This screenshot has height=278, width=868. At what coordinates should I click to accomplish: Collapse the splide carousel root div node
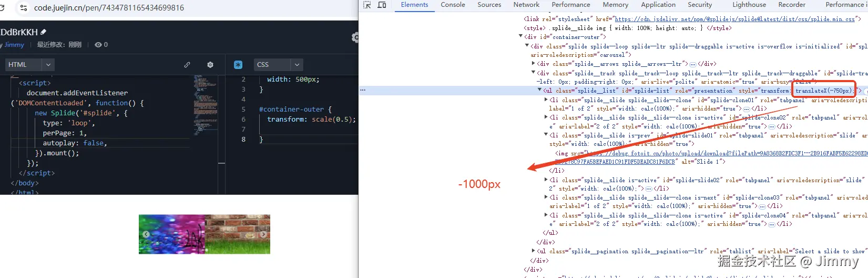[x=527, y=46]
